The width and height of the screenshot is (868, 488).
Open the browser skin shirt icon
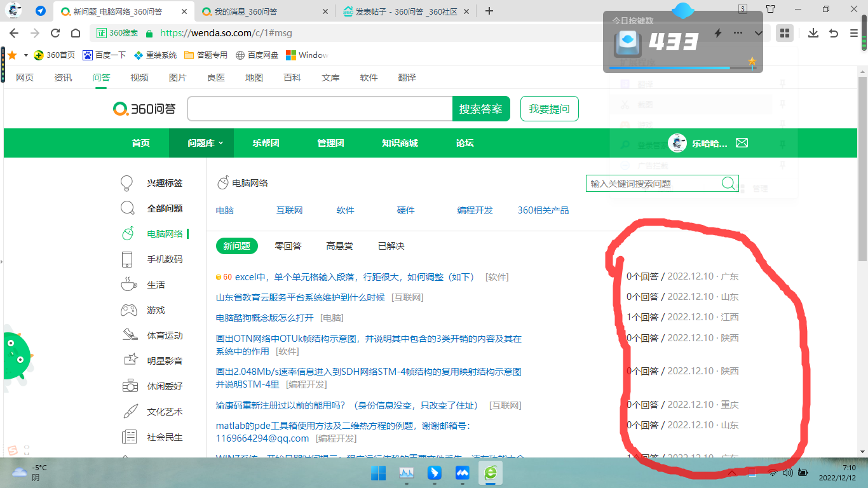point(770,9)
